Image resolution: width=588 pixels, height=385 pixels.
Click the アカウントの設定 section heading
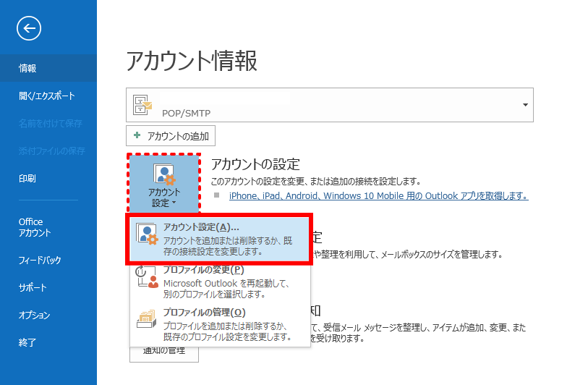255,164
